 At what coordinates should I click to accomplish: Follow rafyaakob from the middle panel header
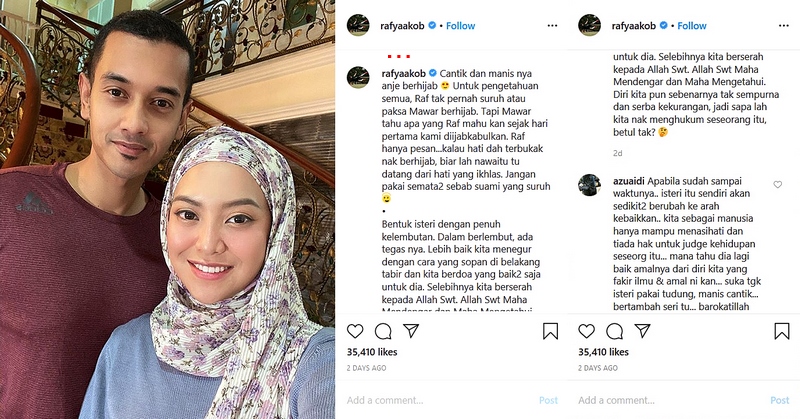(x=461, y=26)
